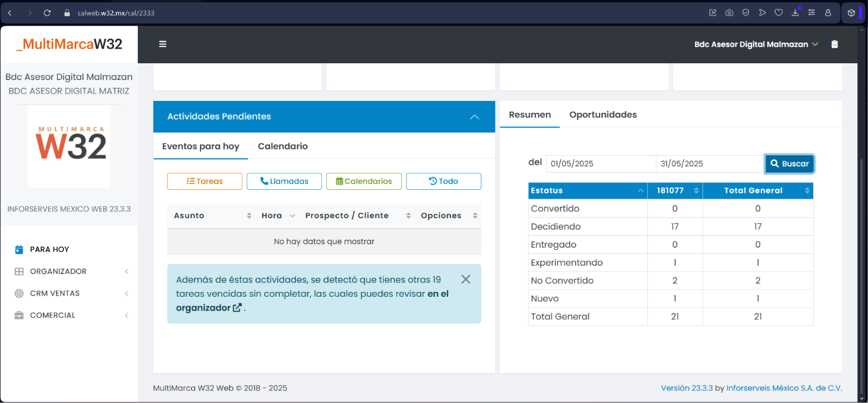Image resolution: width=868 pixels, height=403 pixels.
Task: Select the Resumen tab
Action: tap(530, 115)
